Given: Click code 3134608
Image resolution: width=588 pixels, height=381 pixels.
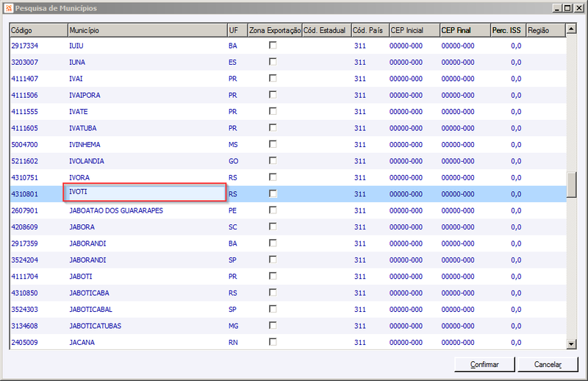Looking at the screenshot, I should click(24, 326).
